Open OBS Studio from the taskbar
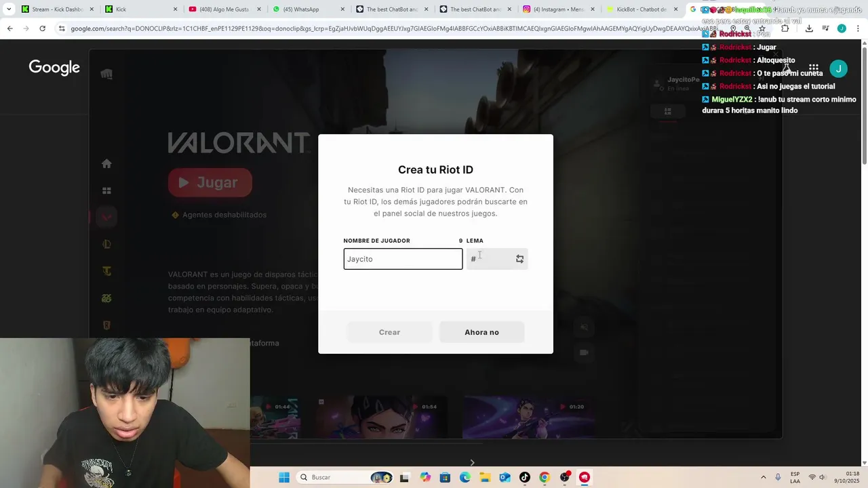The width and height of the screenshot is (868, 488). tap(564, 477)
